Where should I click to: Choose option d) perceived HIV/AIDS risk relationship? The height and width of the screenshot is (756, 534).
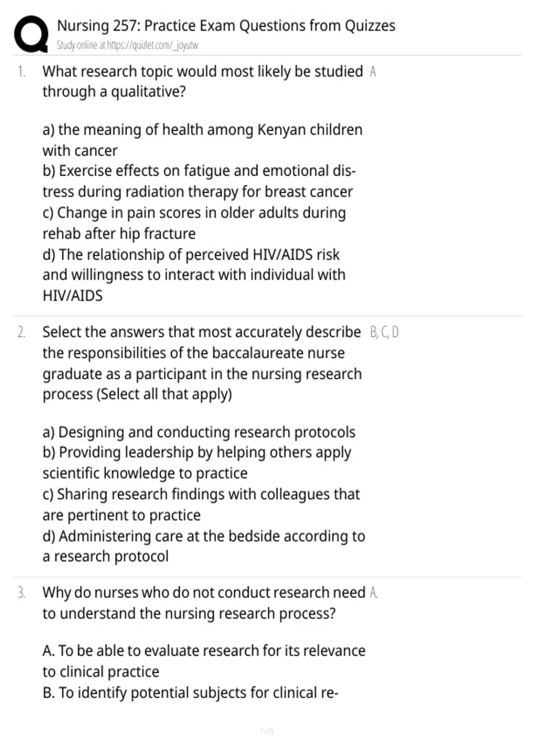[194, 275]
